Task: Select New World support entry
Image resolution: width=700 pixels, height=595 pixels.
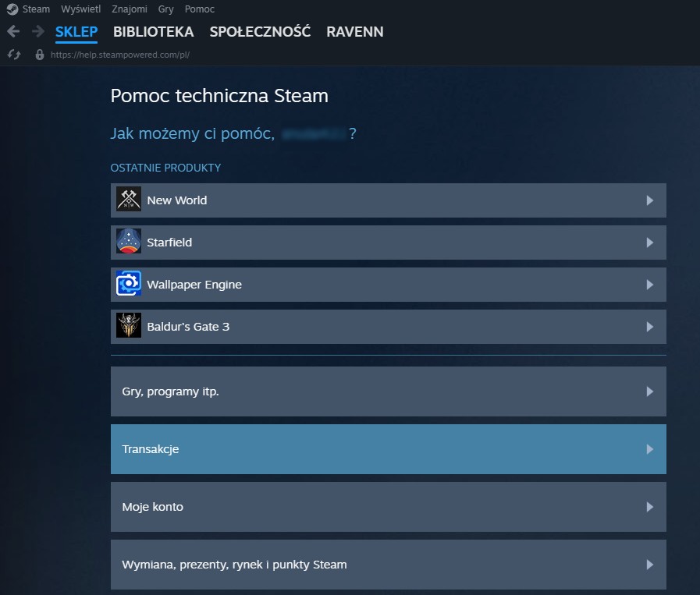Action: (389, 200)
